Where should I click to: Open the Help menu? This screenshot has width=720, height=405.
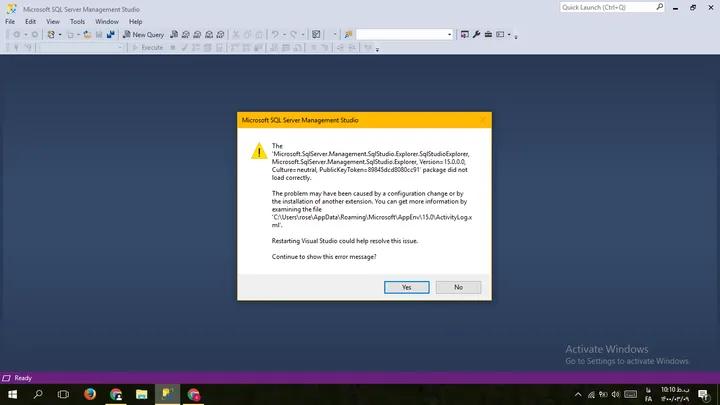[x=135, y=22]
